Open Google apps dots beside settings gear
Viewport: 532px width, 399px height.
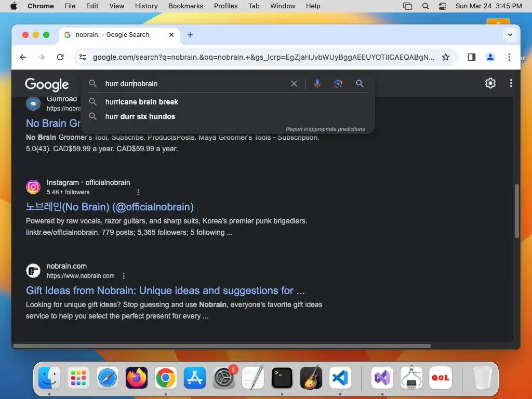(x=511, y=83)
